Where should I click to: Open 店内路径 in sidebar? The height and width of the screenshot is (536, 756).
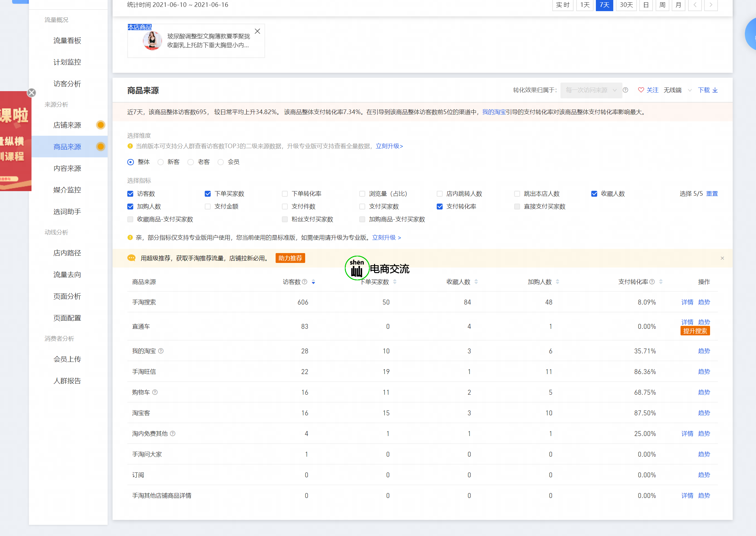pyautogui.click(x=67, y=253)
